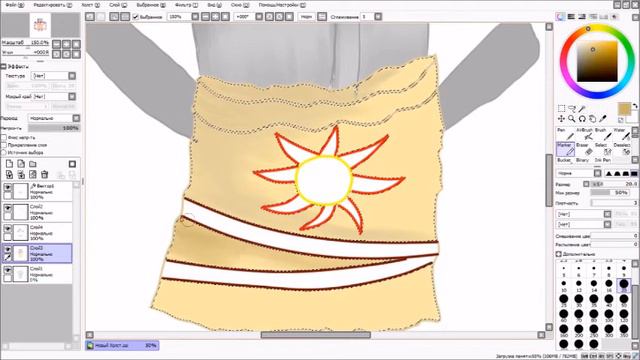Adjust the layer opacity 100% slider
Image resolution: width=640 pixels, height=360 pixels.
click(x=54, y=128)
